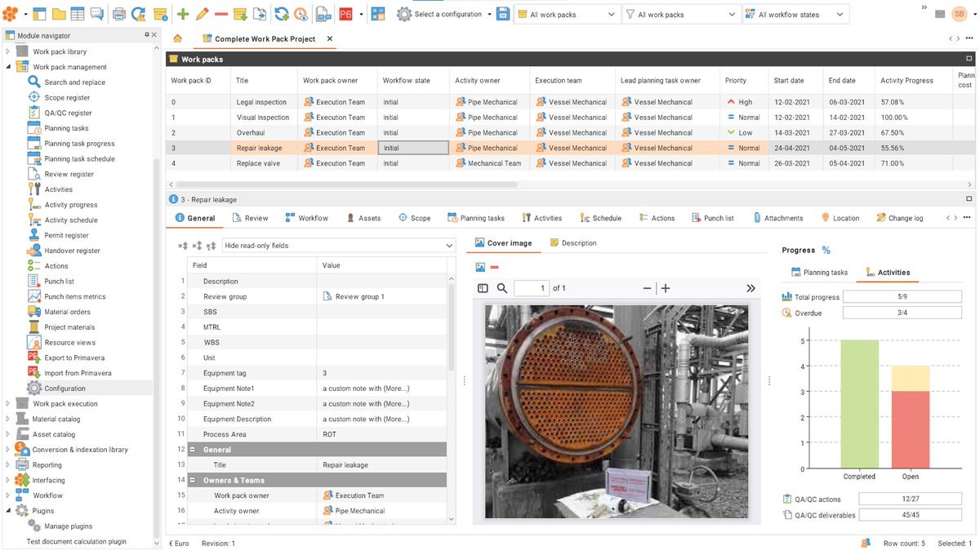
Task: Save the current configuration with the disk icon
Action: [x=503, y=13]
